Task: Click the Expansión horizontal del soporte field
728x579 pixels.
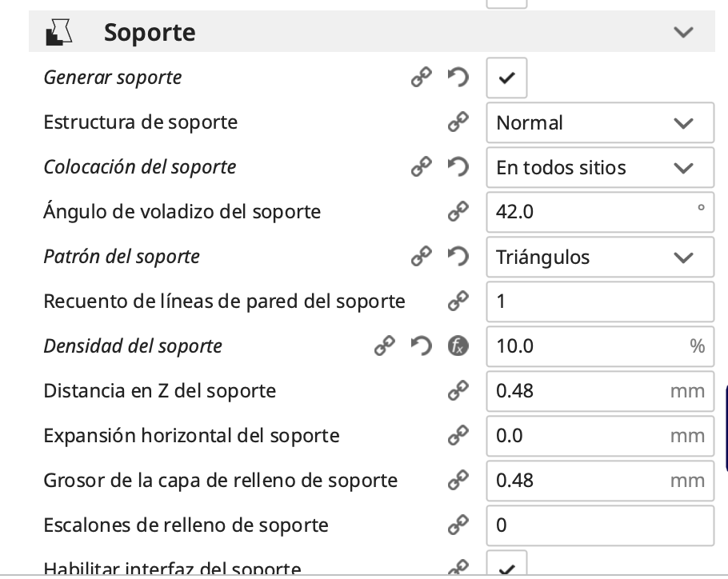Action: click(x=580, y=436)
